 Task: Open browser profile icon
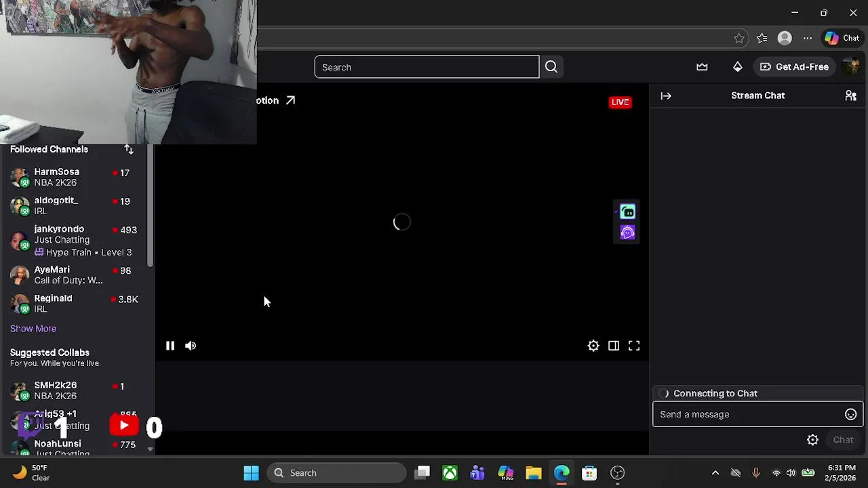[x=785, y=39]
